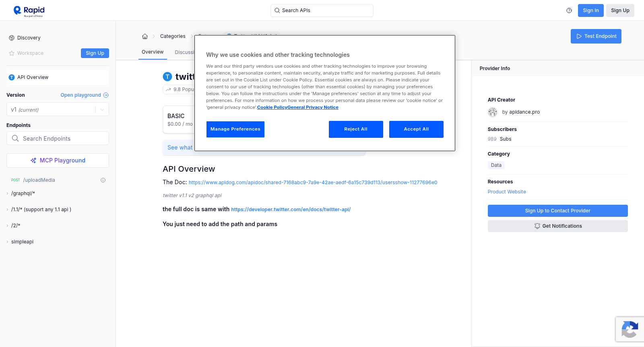644x347 pixels.
Task: Open the apidog.com documentation link
Action: (x=313, y=183)
